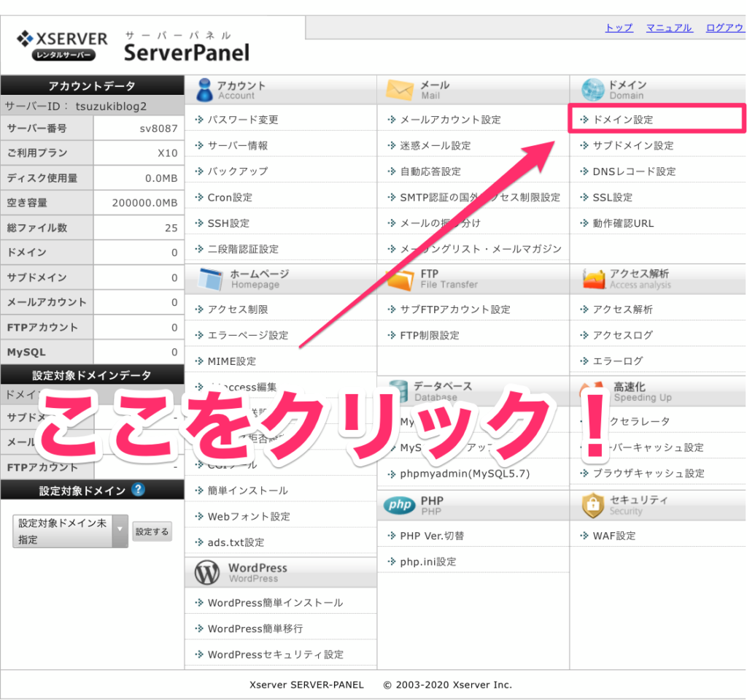The height and width of the screenshot is (700, 747).
Task: Click the Mail envelope icon
Action: pos(399,90)
